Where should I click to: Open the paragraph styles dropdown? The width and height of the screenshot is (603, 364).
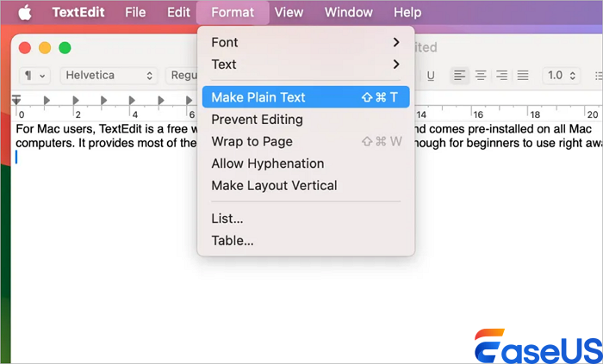click(34, 75)
